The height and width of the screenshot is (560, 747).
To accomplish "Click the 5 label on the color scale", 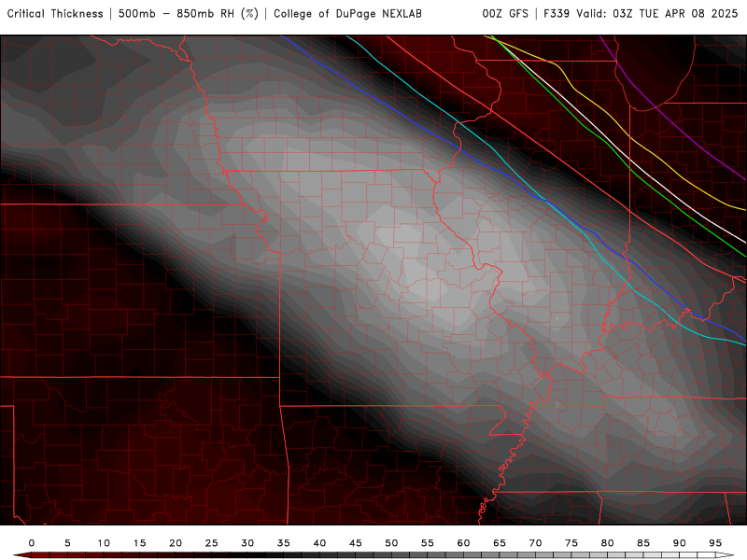I will tap(67, 543).
